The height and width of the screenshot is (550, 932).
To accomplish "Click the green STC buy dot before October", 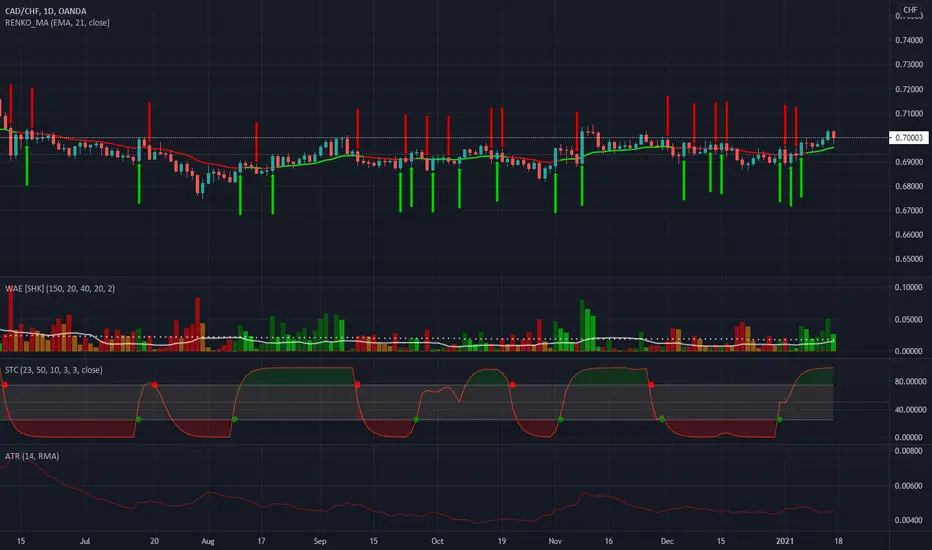I will click(416, 420).
